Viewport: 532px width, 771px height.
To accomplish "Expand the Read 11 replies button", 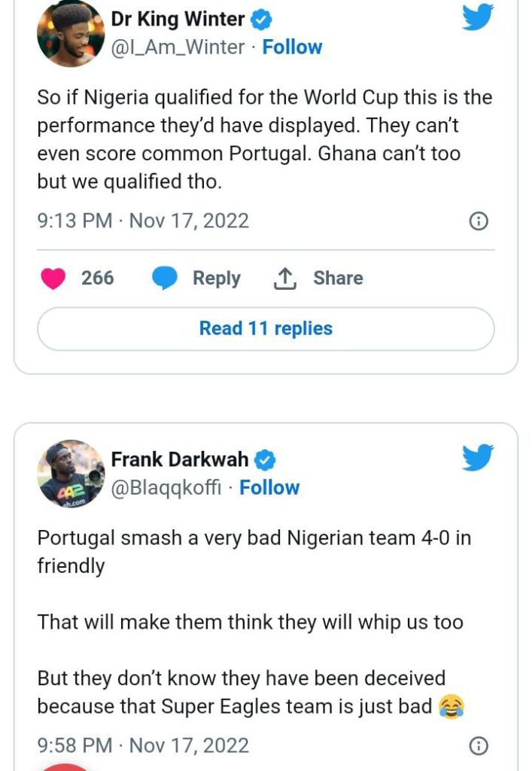I will pyautogui.click(x=266, y=329).
